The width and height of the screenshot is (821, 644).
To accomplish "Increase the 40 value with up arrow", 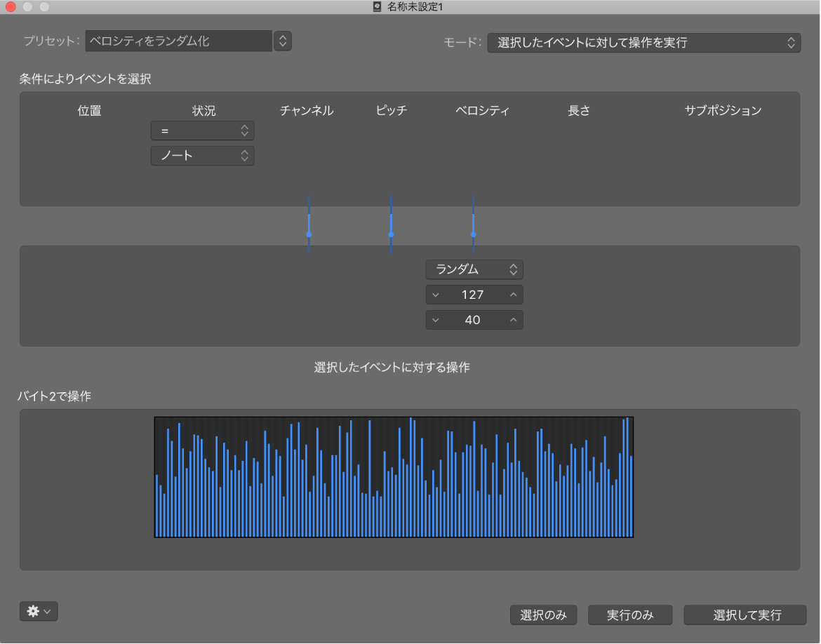I will click(x=513, y=320).
